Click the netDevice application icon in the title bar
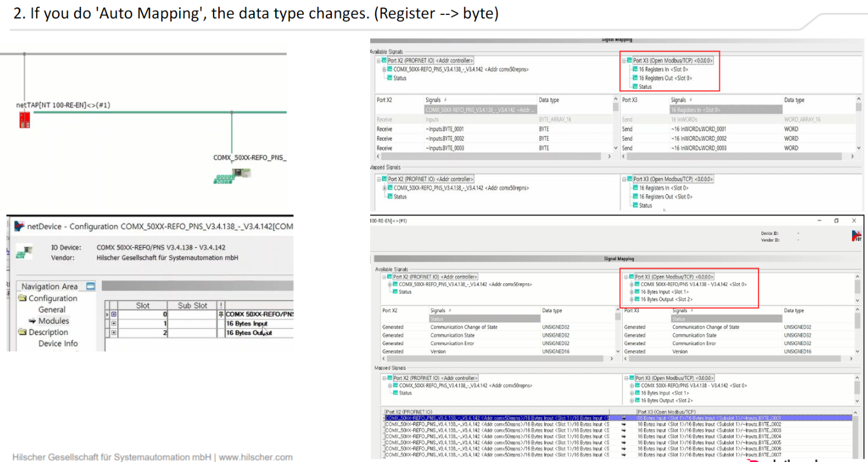 pyautogui.click(x=18, y=227)
